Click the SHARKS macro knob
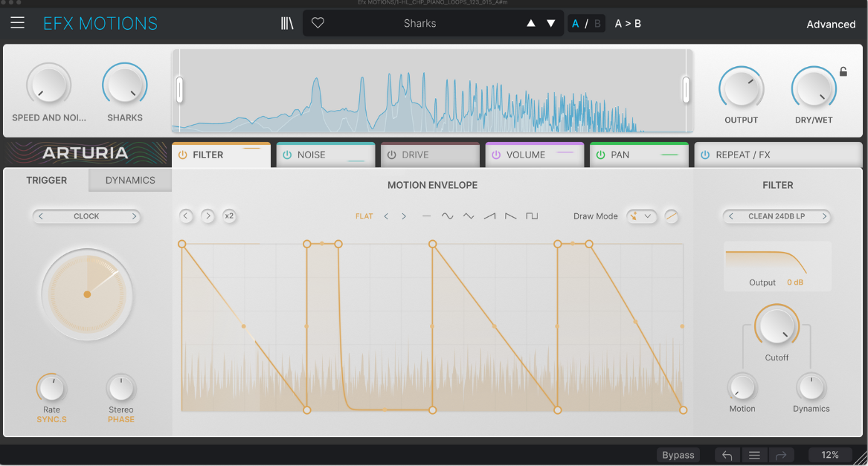This screenshot has width=868, height=466. coord(124,85)
